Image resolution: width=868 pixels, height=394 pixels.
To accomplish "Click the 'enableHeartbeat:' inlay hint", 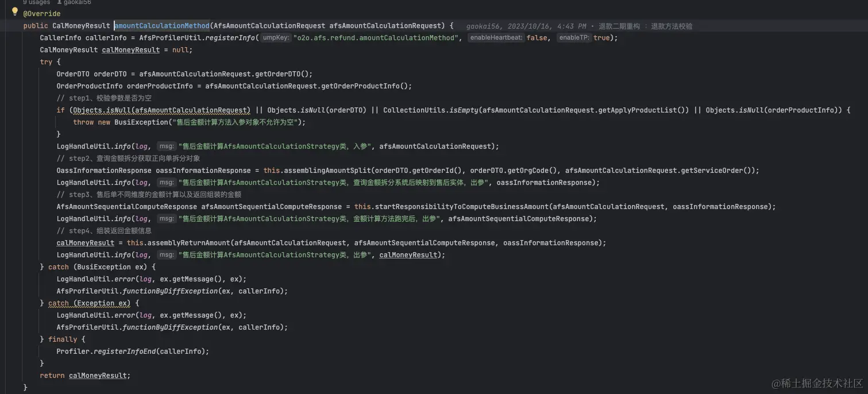I will point(496,38).
